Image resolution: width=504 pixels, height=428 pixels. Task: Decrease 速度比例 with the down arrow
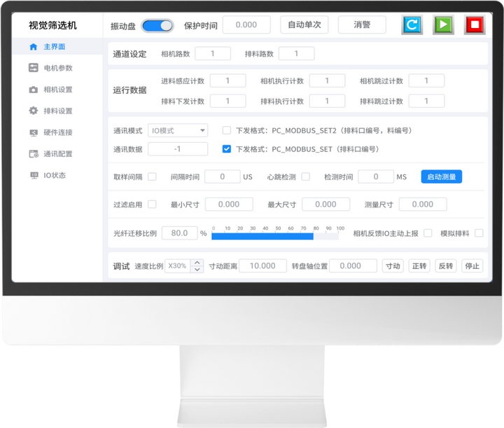197,270
